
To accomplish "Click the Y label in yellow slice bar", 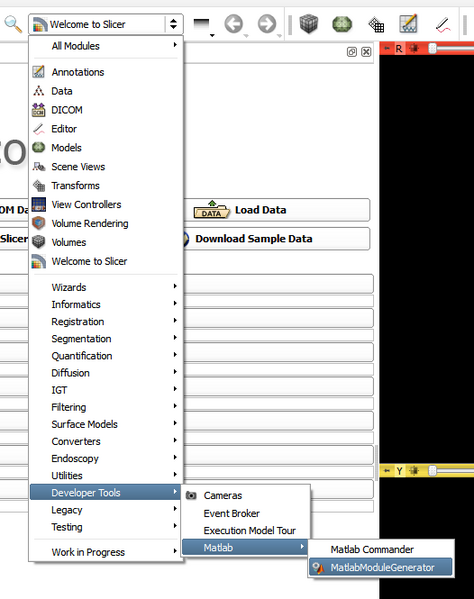I will [x=399, y=471].
